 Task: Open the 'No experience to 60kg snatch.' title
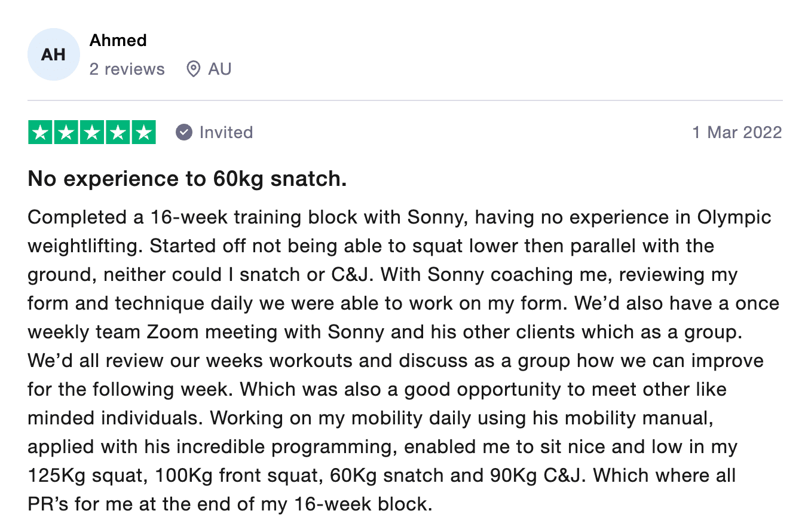tap(187, 179)
